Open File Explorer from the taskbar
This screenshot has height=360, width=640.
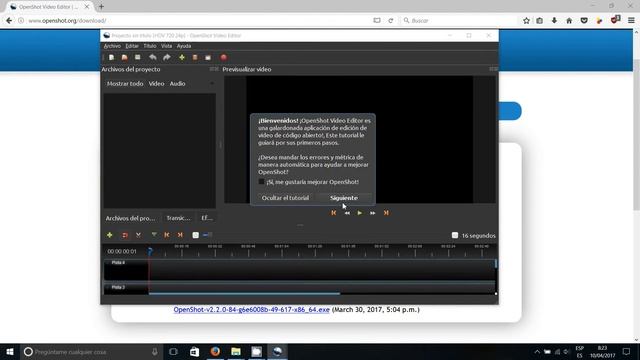236,351
